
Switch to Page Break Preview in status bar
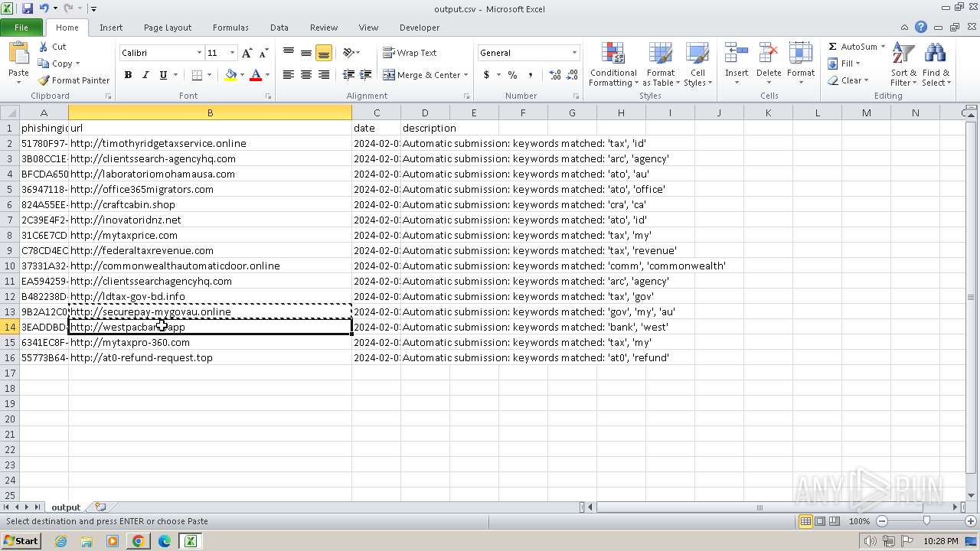coord(835,521)
